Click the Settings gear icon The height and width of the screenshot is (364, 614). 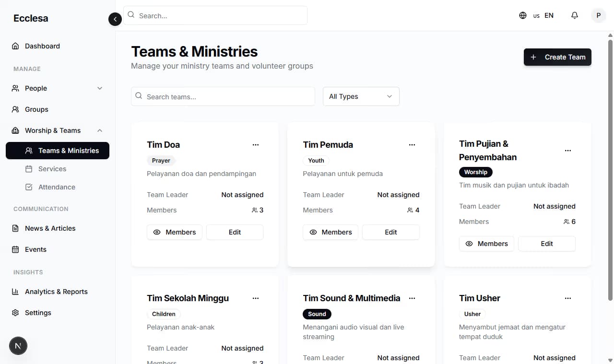click(15, 313)
